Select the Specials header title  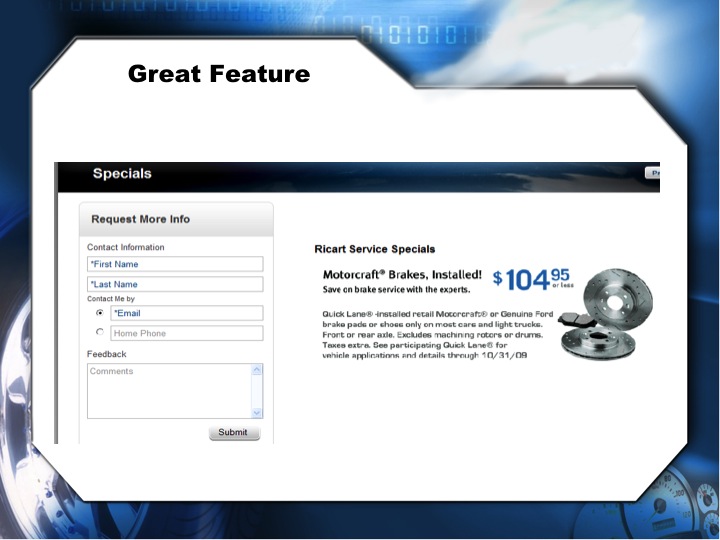(122, 174)
